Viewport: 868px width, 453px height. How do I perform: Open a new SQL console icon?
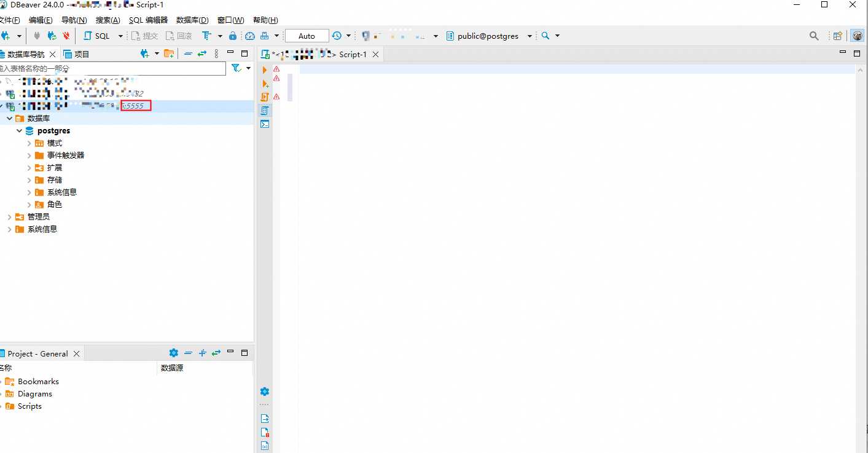point(265,124)
